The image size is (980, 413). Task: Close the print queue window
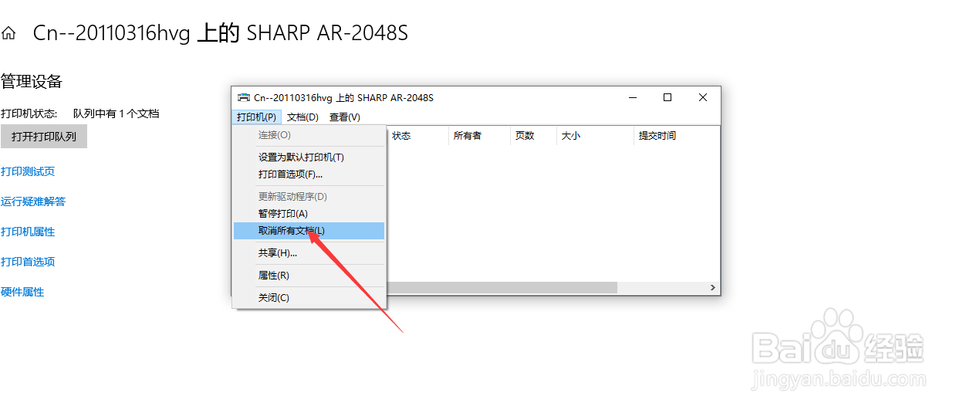point(703,97)
